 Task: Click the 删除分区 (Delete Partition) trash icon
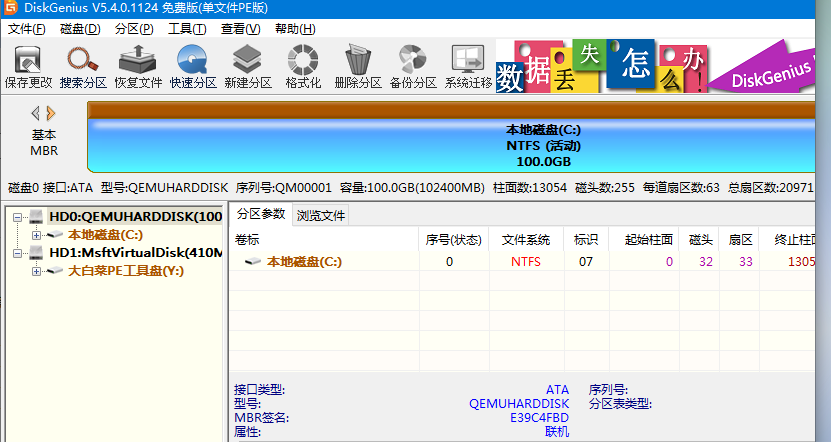pos(358,67)
